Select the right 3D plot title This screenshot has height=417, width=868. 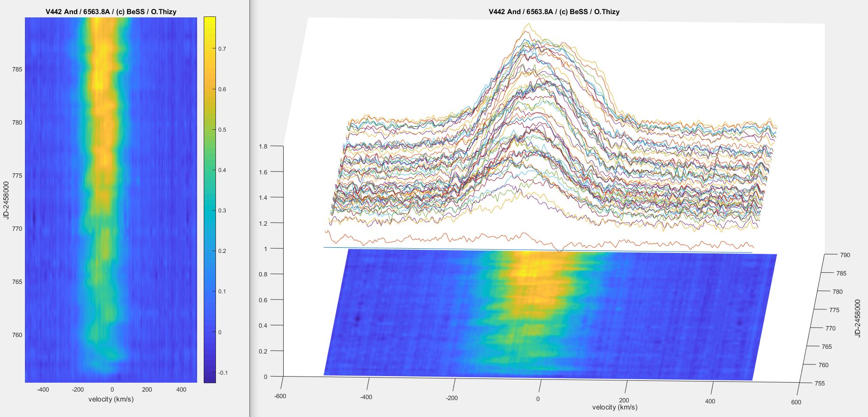tap(554, 12)
